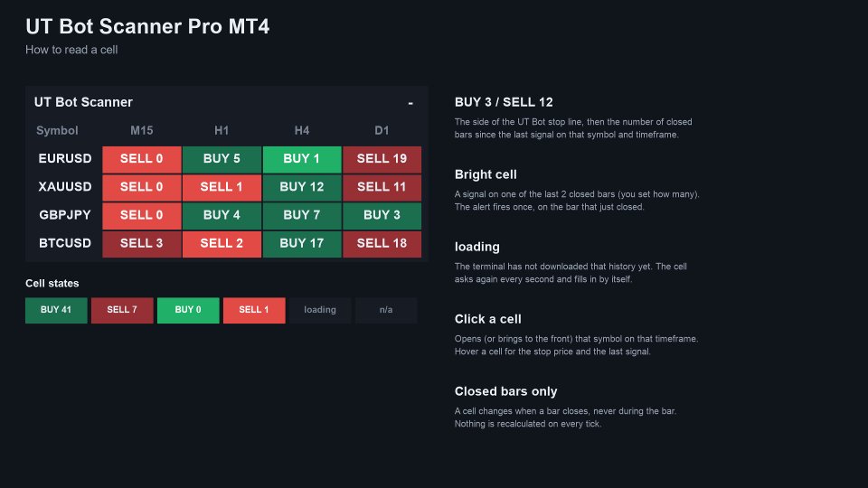868x488 pixels.
Task: Click the H4 timeframe column header
Action: 302,130
